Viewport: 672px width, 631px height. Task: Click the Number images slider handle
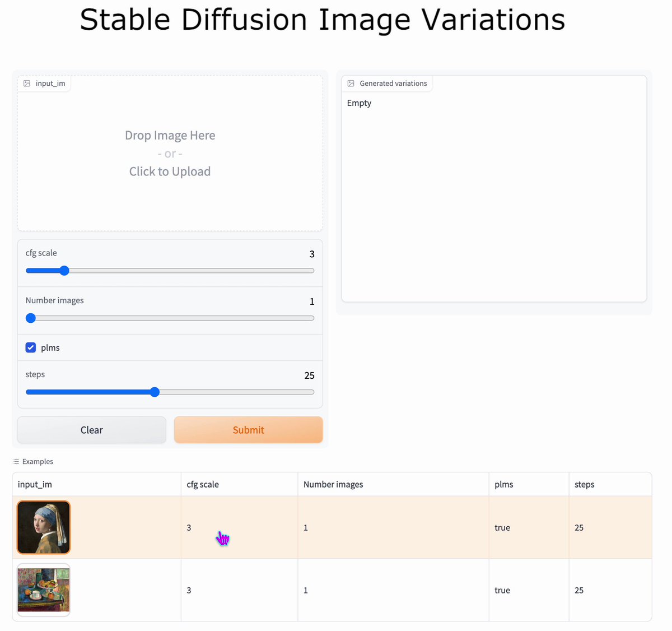tap(30, 318)
